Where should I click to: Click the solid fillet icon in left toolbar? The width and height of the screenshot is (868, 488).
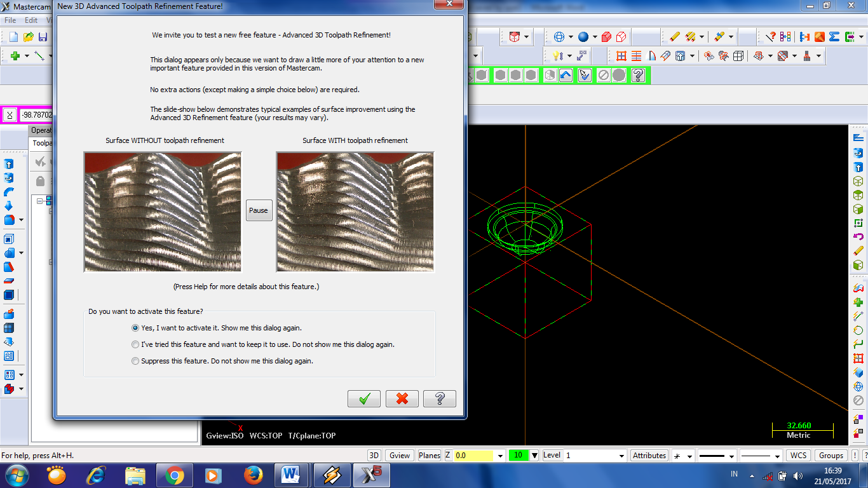[9, 220]
